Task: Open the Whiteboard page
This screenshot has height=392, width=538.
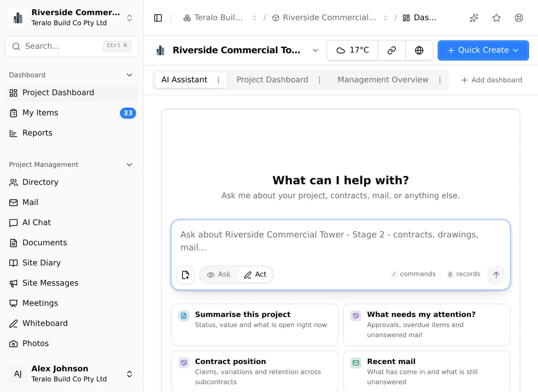Action: pos(71,323)
